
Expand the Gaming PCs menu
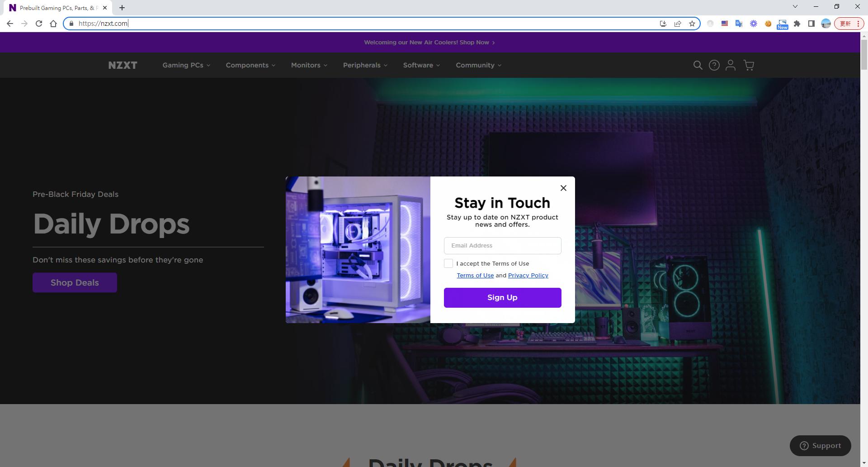(186, 65)
